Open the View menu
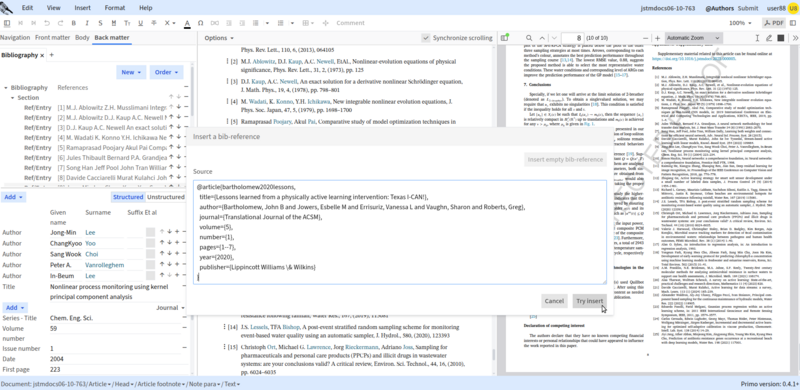This screenshot has width=800, height=390. point(54,8)
